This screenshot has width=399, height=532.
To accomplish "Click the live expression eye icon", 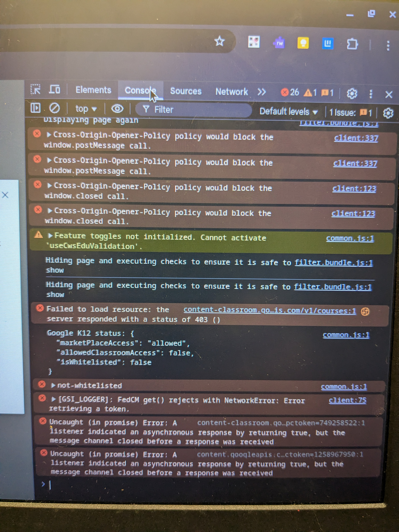I will pos(117,109).
